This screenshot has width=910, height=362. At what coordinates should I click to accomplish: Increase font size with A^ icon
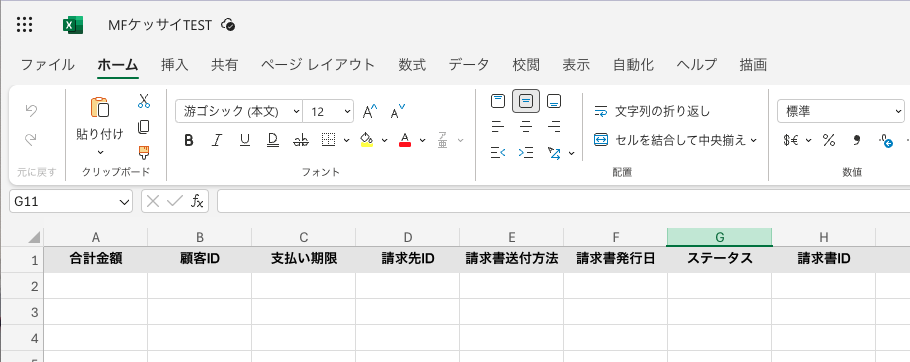370,111
